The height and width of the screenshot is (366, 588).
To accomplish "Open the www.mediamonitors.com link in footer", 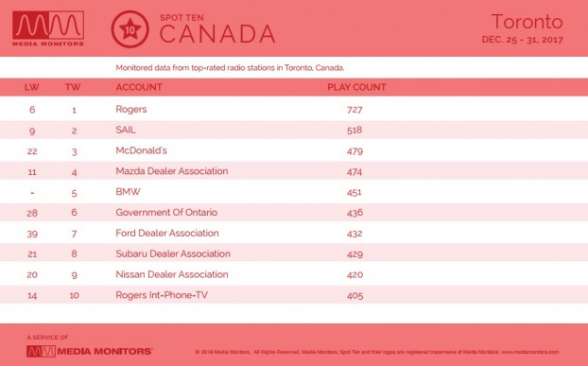I will (x=530, y=352).
